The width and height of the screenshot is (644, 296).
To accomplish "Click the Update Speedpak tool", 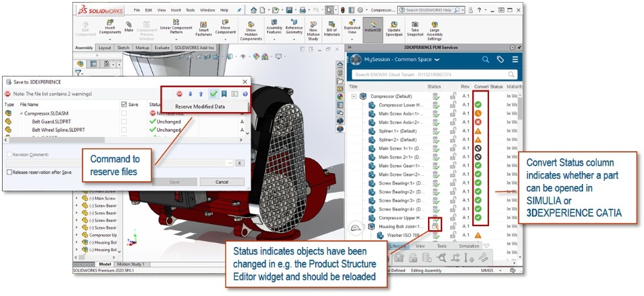I will (x=394, y=29).
